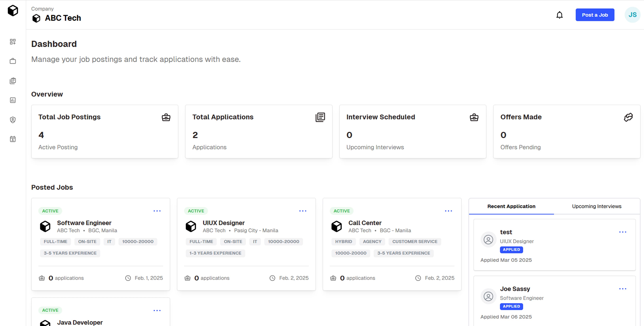Open the briefcase jobs icon in sidebar
644x326 pixels.
(x=13, y=61)
